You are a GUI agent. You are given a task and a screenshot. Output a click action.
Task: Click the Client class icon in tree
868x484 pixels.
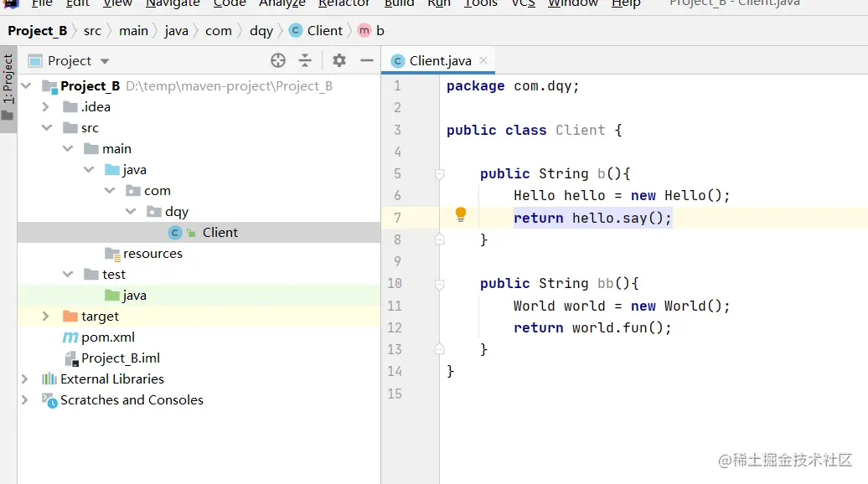[174, 233]
